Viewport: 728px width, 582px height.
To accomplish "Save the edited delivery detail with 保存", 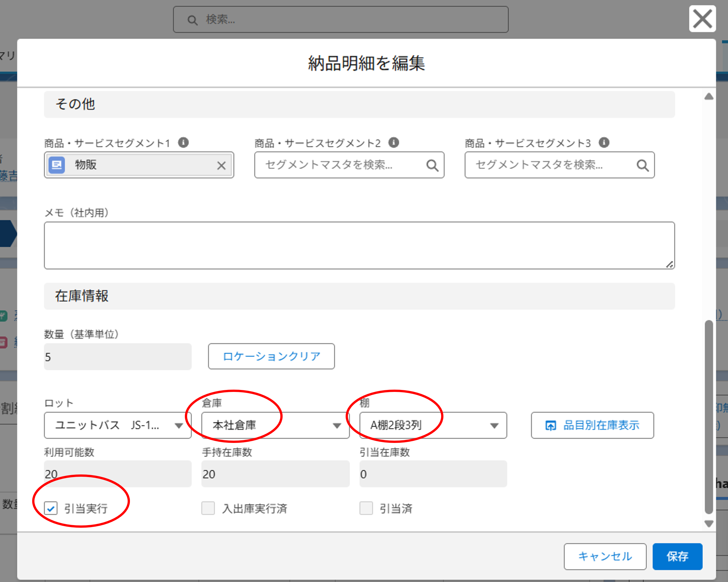I will point(677,557).
